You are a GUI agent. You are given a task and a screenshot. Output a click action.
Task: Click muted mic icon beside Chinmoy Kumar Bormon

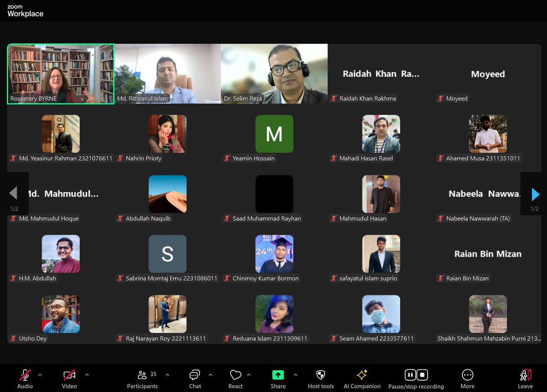227,278
